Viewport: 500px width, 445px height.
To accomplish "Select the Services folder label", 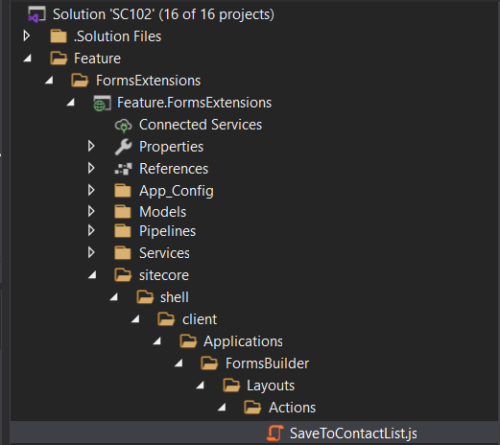I will [164, 253].
